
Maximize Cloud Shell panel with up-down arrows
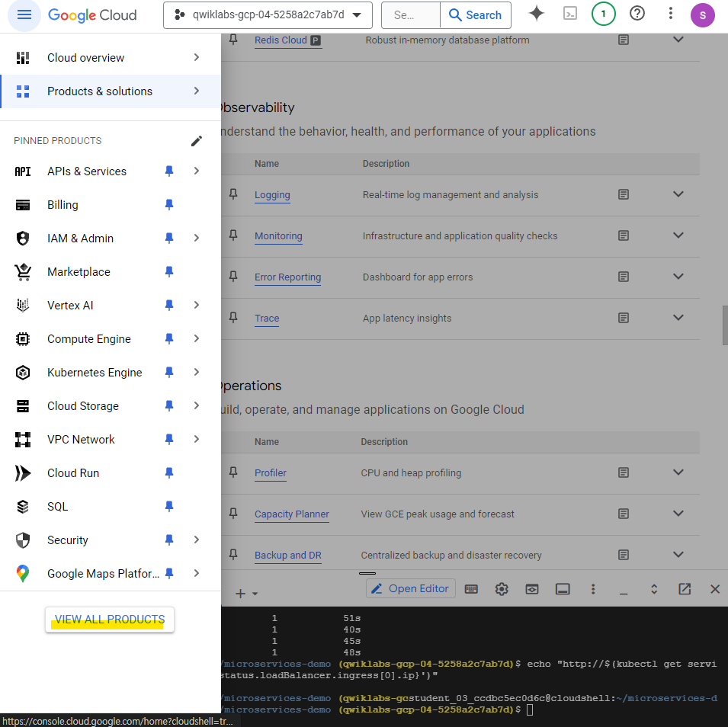click(654, 589)
